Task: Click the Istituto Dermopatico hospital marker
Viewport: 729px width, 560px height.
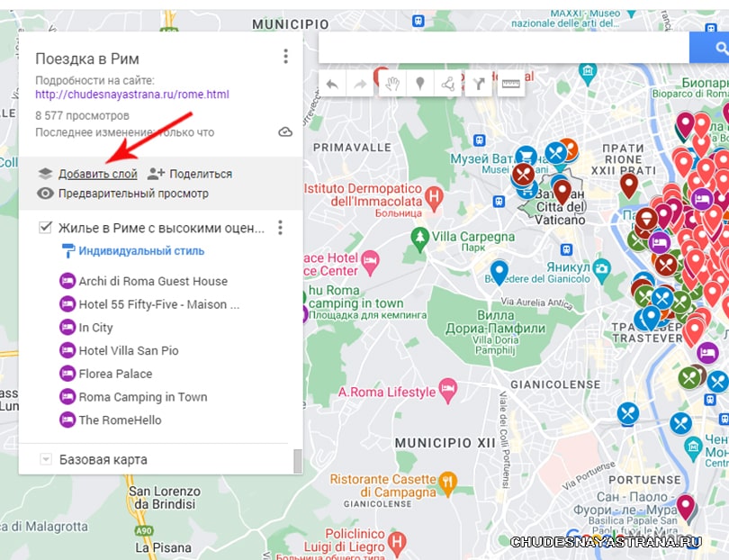Action: tap(434, 198)
